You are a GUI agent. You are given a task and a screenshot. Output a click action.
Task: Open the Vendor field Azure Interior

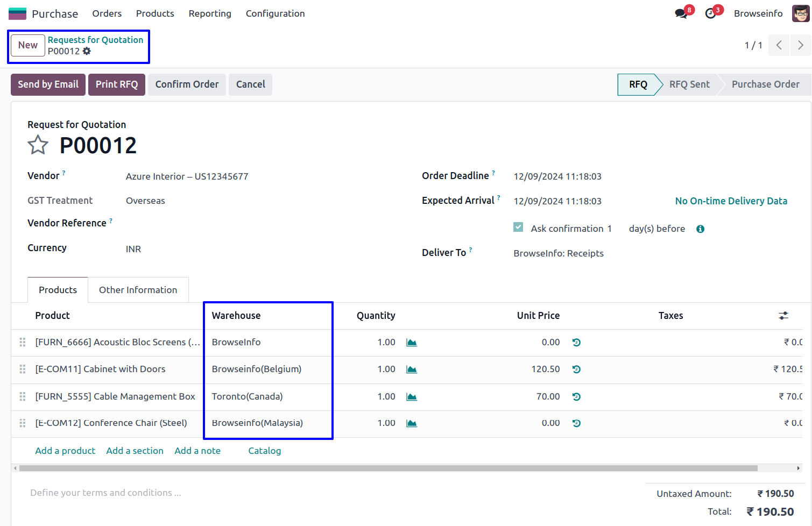pos(187,176)
